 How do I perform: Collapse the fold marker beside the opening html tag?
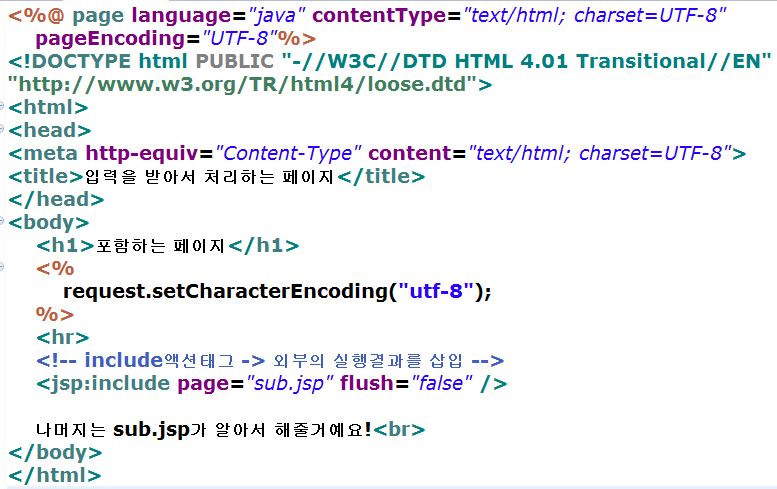coord(2,106)
